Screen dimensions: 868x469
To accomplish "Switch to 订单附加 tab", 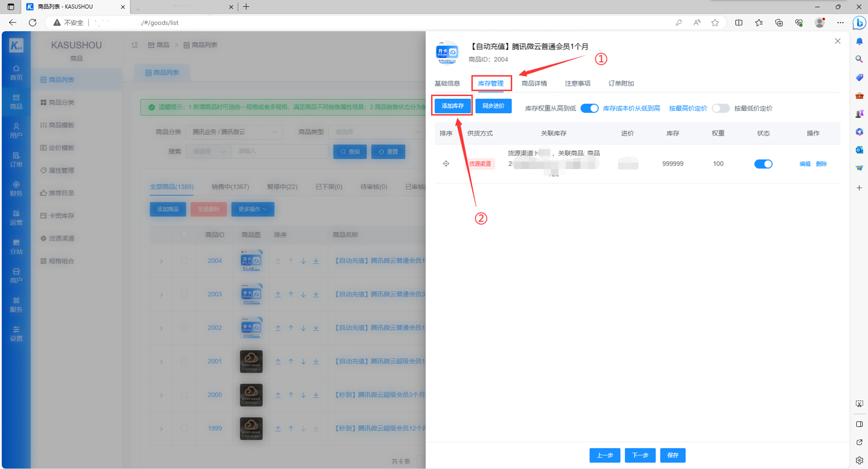I will point(621,83).
